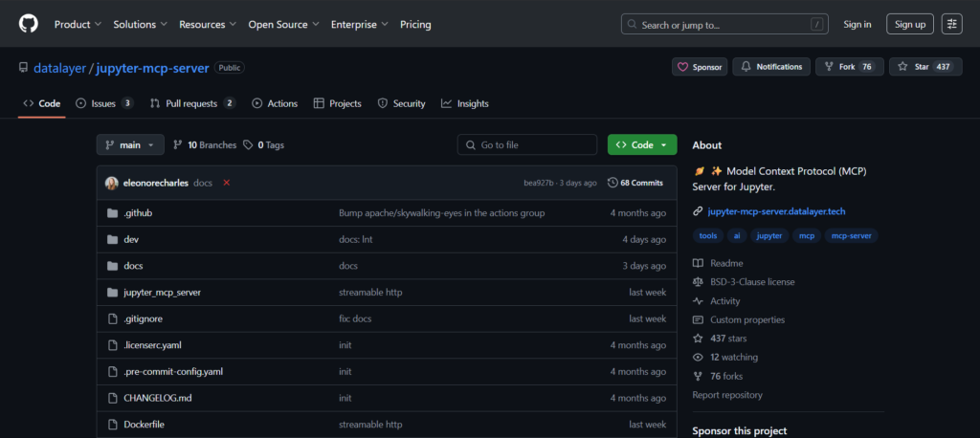This screenshot has height=438, width=980.
Task: Click the pulse icon next to Activity
Action: 698,301
